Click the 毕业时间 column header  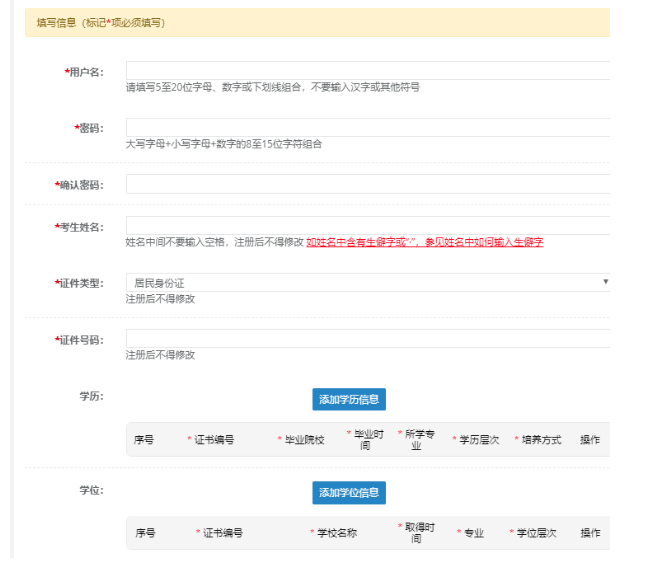point(365,440)
